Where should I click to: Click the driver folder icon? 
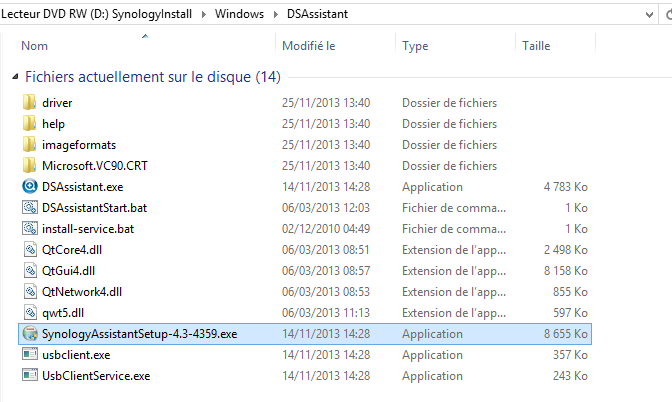point(29,102)
